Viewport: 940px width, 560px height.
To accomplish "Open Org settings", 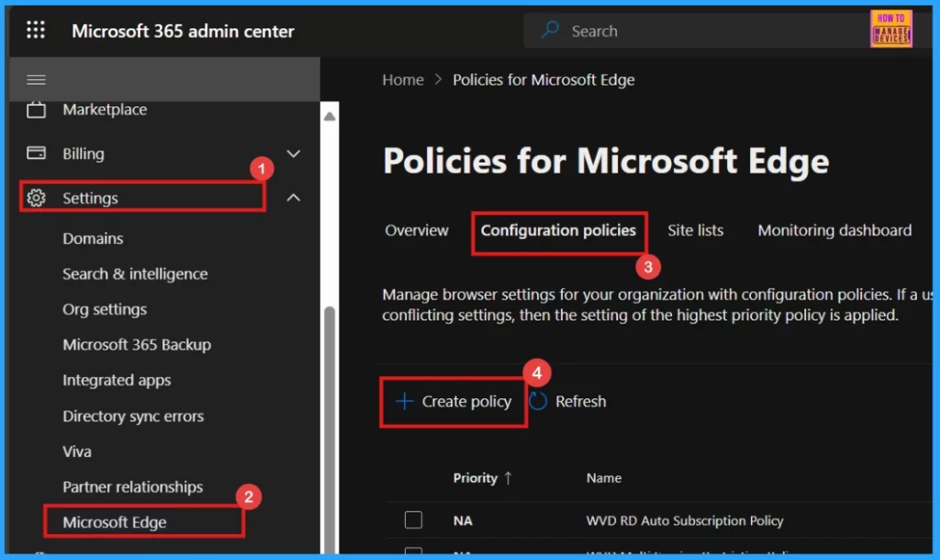I will point(105,309).
